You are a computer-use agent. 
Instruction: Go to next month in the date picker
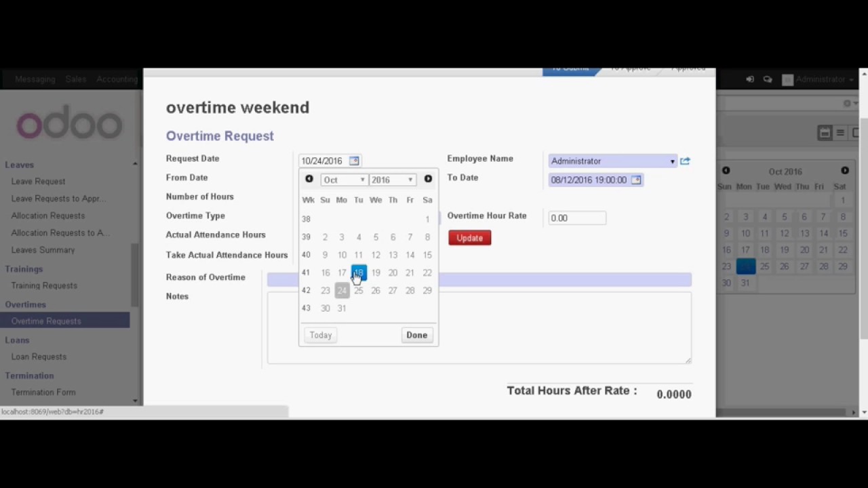[x=428, y=179]
